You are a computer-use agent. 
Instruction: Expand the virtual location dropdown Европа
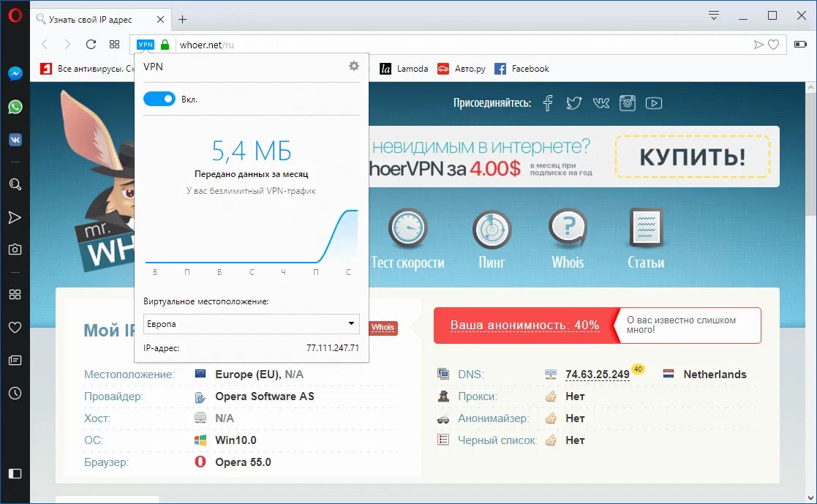[x=251, y=323]
